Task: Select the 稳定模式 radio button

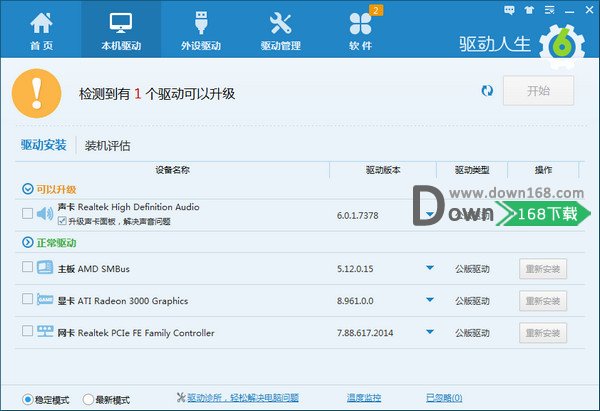Action: point(28,400)
